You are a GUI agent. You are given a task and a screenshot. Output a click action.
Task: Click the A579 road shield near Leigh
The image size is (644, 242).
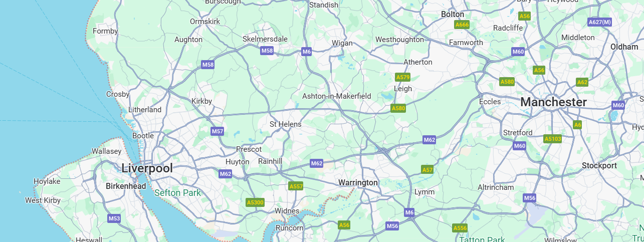(x=403, y=77)
